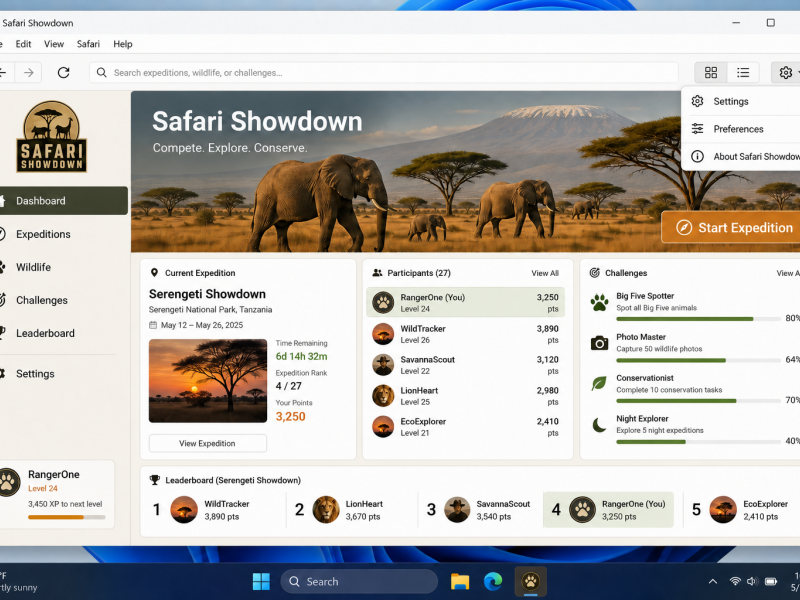Open the Windows Start menu
Viewport: 800px width, 600px height.
click(x=261, y=581)
